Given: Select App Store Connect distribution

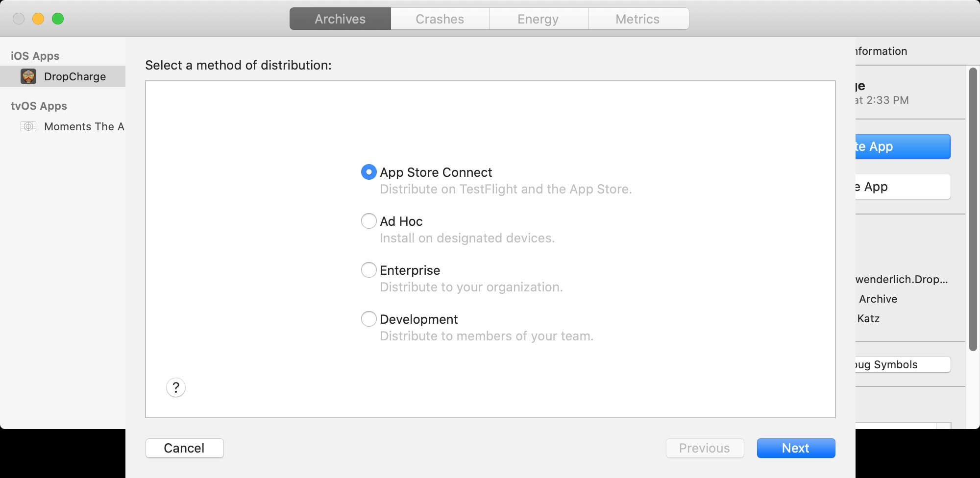Looking at the screenshot, I should point(368,172).
